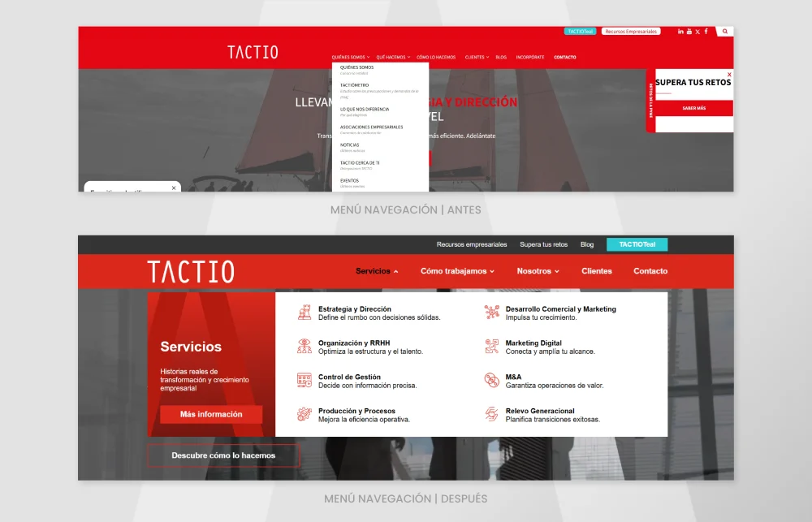
Task: Open CÓMO LO HACEMOS in old menu
Action: 436,58
